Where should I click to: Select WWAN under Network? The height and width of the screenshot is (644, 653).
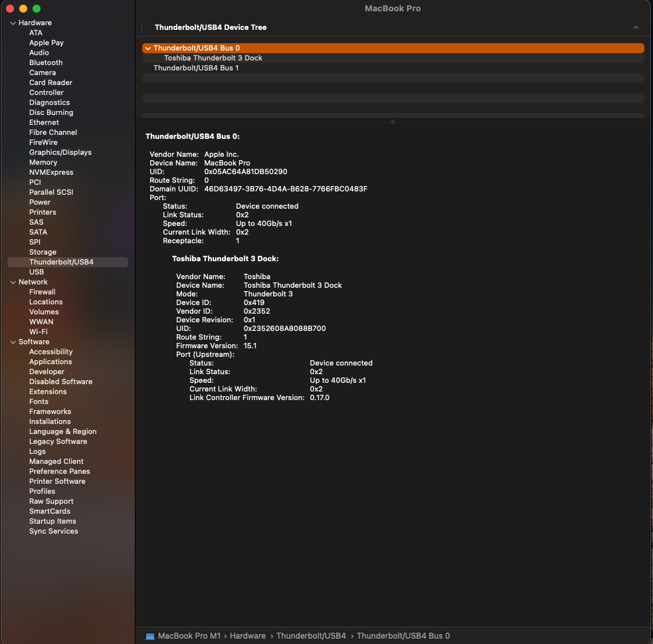coord(41,322)
